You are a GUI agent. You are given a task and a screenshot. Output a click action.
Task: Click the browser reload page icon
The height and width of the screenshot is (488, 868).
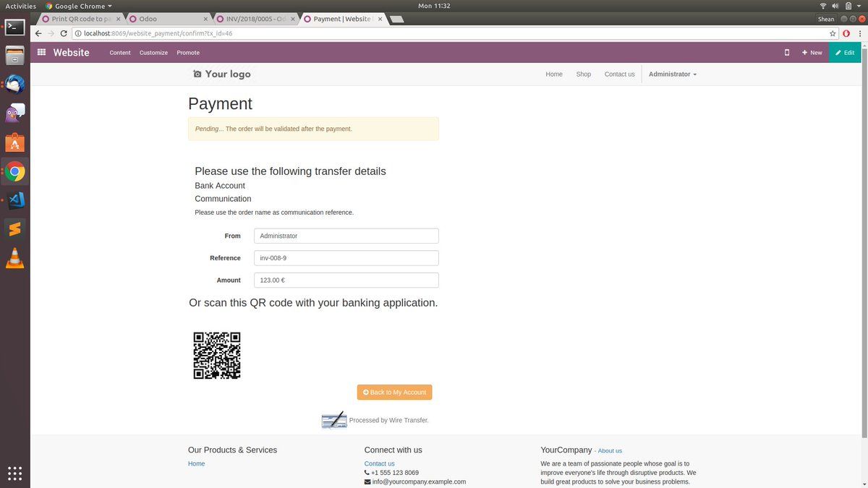(x=64, y=33)
